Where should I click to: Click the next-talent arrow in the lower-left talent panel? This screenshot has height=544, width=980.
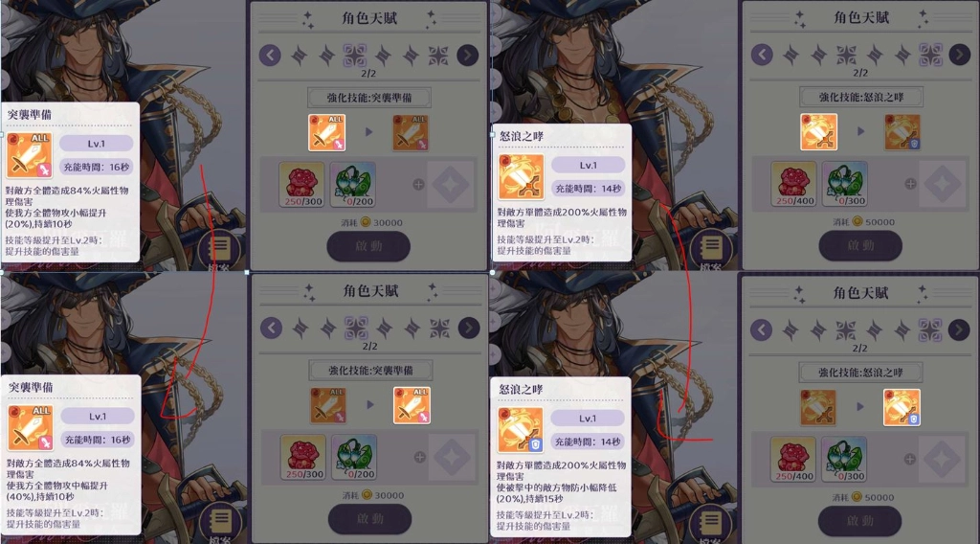[x=469, y=328]
